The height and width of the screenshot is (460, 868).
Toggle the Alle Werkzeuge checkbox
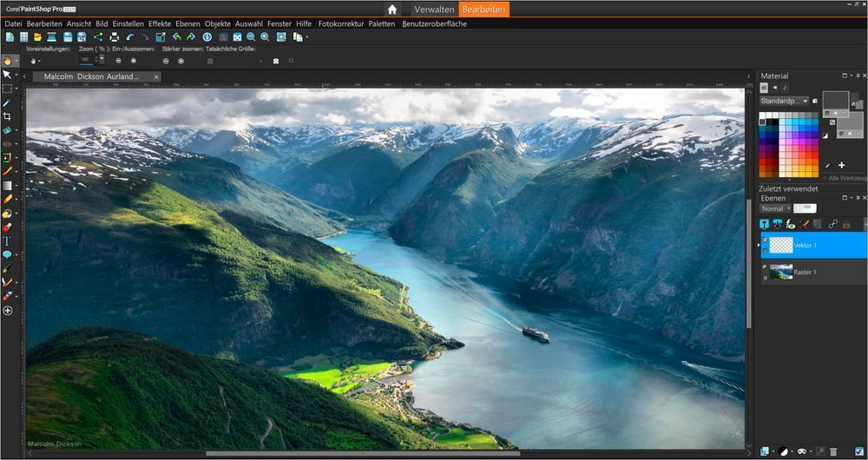825,178
